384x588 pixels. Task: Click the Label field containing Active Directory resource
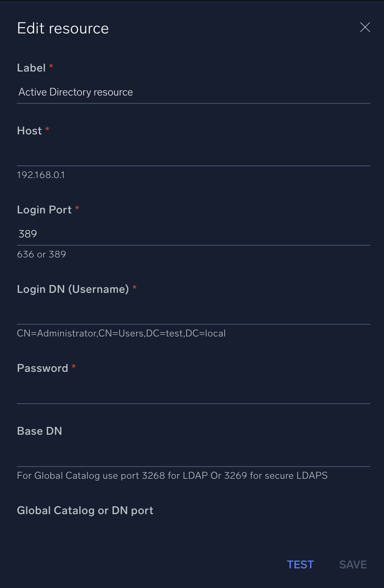[193, 92]
